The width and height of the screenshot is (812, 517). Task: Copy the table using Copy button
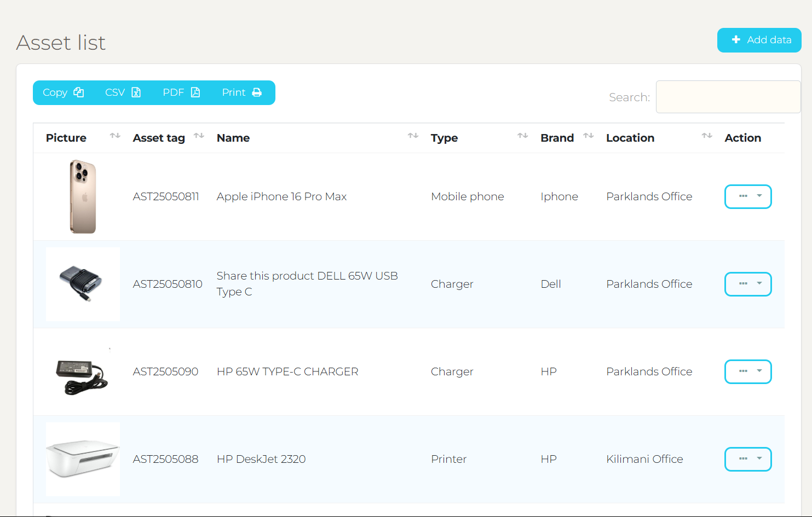[64, 92]
